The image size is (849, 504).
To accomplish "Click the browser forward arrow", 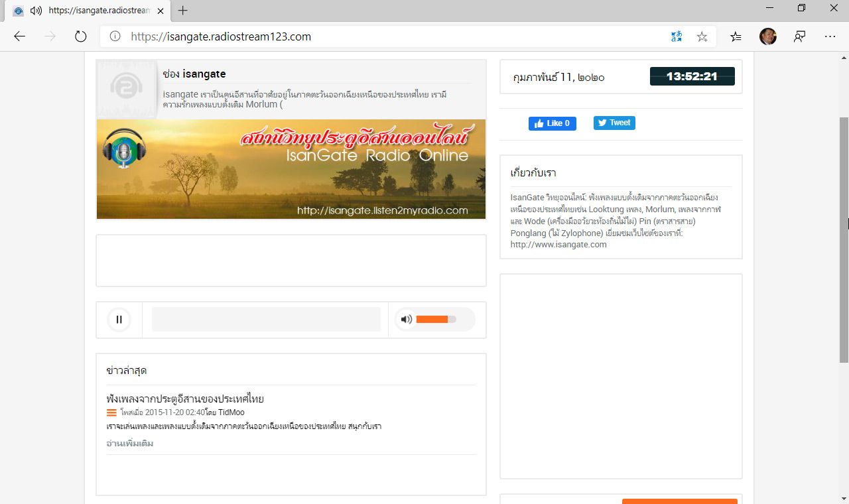I will click(x=50, y=36).
